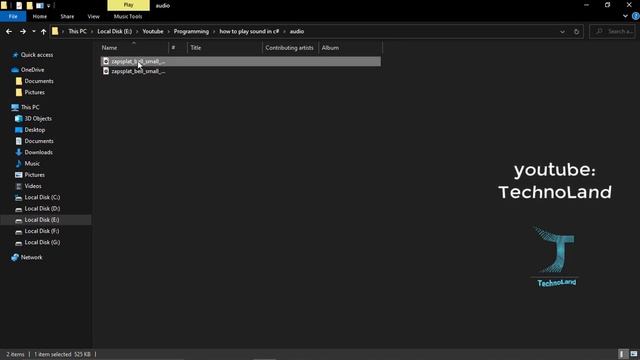Click This PC in the address bar
The height and width of the screenshot is (360, 640).
[78, 31]
